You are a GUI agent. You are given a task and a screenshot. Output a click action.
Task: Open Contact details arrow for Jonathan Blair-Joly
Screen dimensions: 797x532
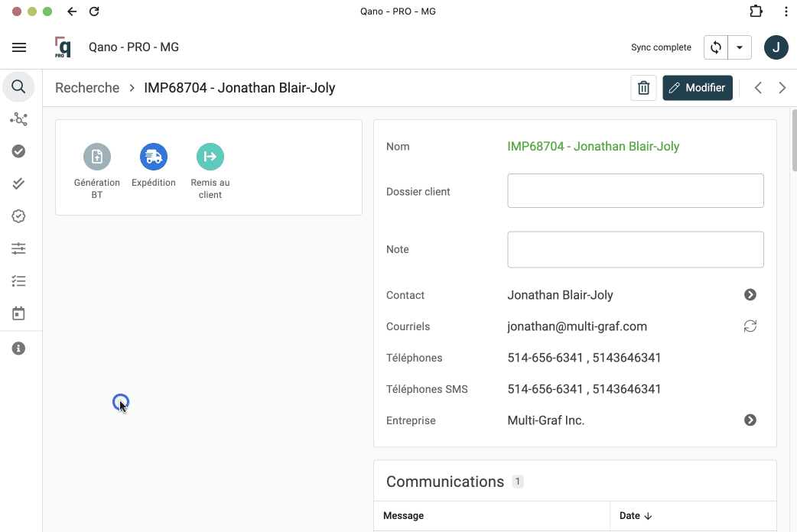coord(750,295)
